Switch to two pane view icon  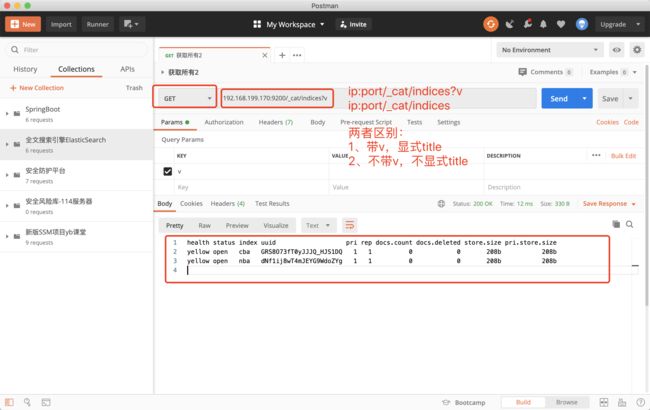coord(604,402)
